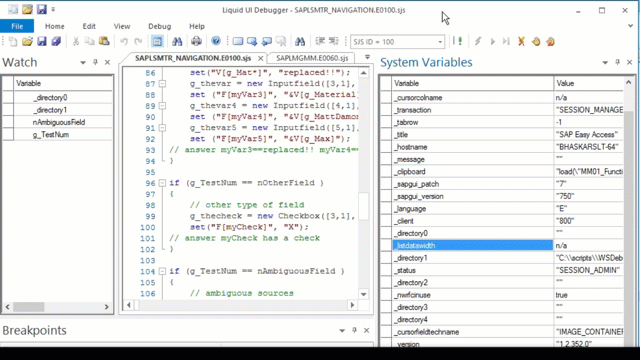
Task: Toggle pin on the System Variables panel
Action: point(617,62)
